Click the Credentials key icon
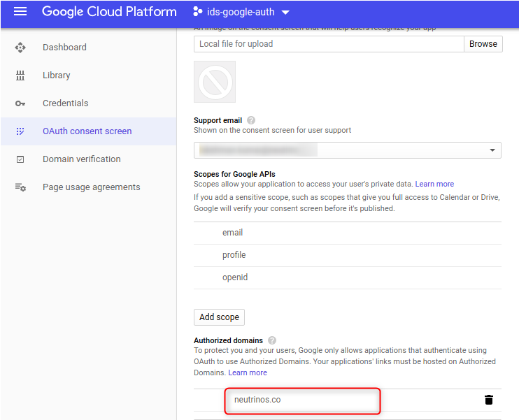Viewport: 519px width, 420px height. coord(20,103)
